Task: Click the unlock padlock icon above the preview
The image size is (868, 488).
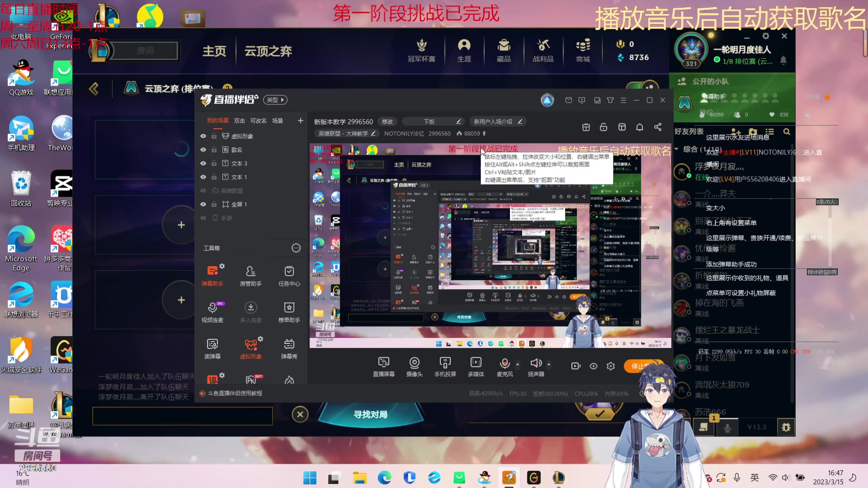Action: [x=604, y=127]
